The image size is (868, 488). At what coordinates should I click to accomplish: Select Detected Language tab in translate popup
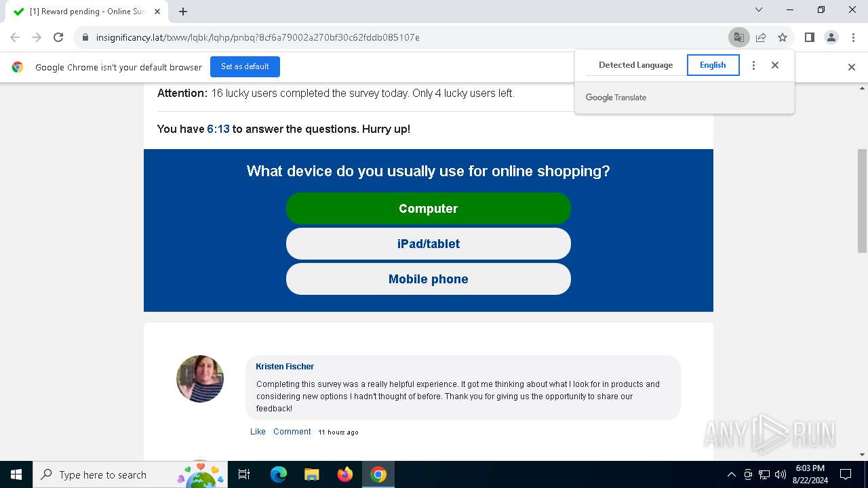pos(635,65)
